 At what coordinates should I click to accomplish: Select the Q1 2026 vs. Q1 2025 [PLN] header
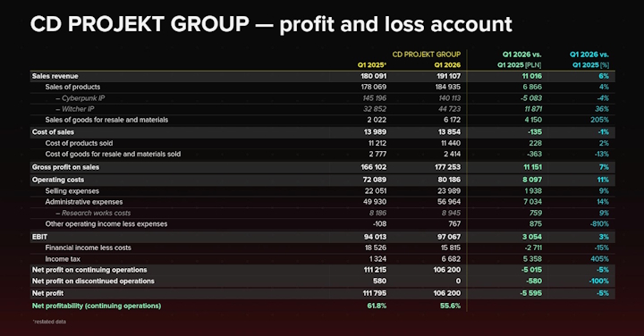[x=521, y=60]
